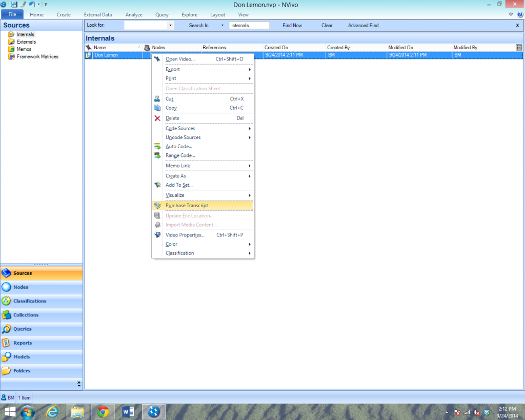Click the Undo arrow in quick access toolbar

(32, 4)
